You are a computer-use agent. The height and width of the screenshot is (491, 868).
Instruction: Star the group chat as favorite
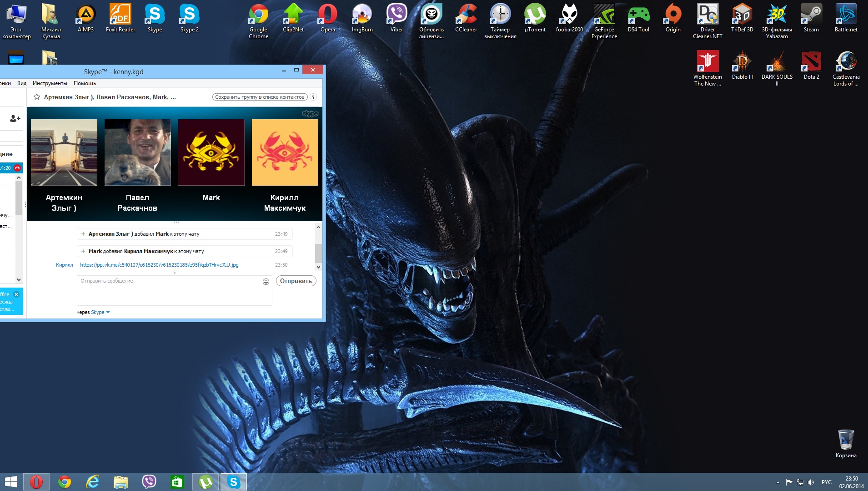tap(37, 97)
